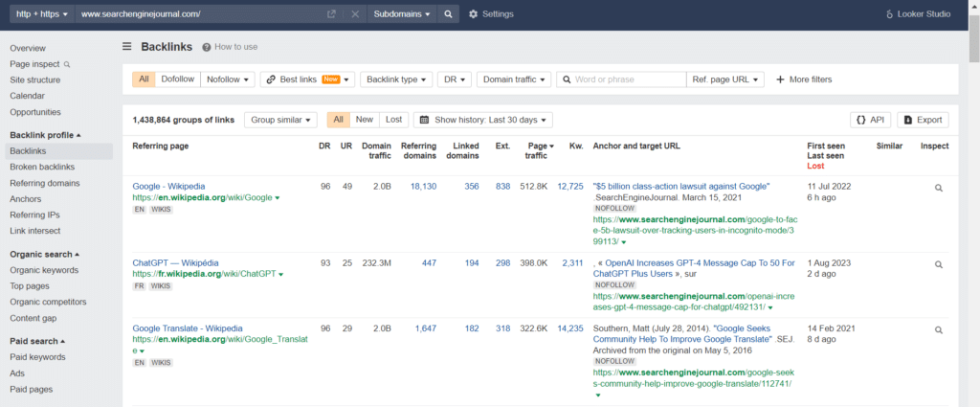Click 838 external links value
Viewport: 980px width, 407px height.
click(x=502, y=187)
